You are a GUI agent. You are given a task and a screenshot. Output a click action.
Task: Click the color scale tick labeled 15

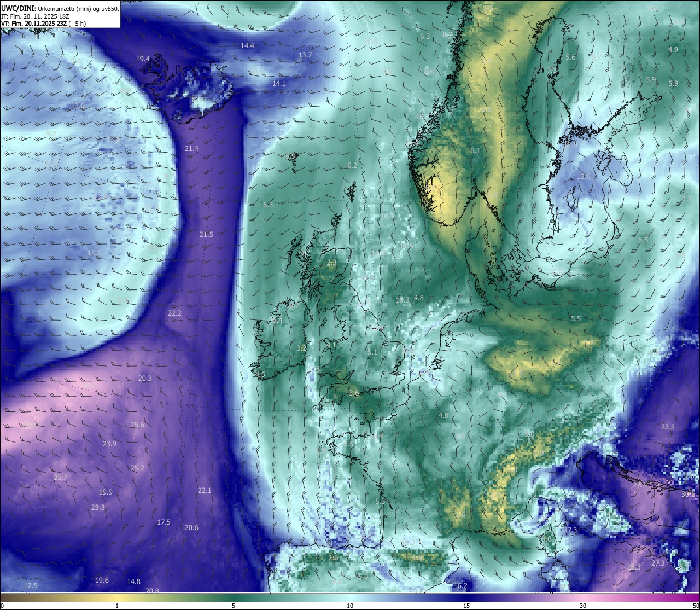(466, 606)
